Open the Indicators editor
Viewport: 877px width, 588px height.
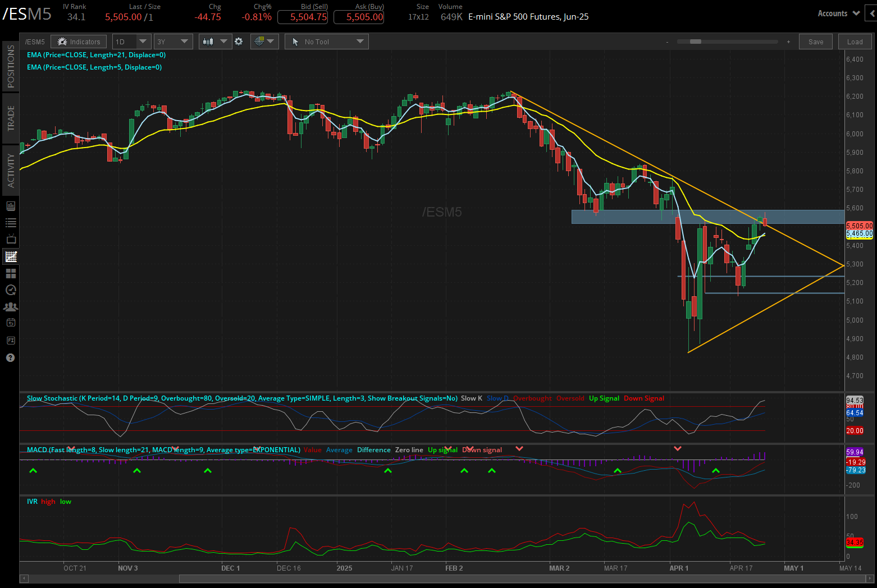[79, 41]
